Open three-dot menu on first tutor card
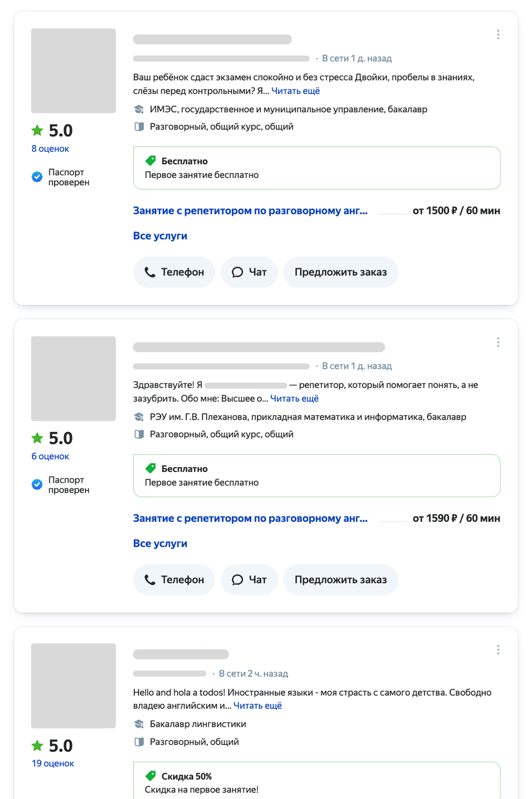This screenshot has width=532, height=799. (498, 34)
